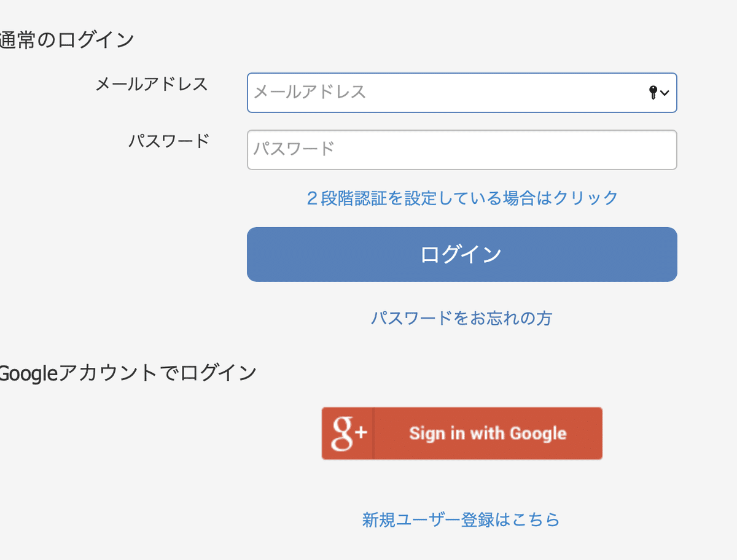Open the forgot password recovery link
The image size is (737, 560).
462,318
